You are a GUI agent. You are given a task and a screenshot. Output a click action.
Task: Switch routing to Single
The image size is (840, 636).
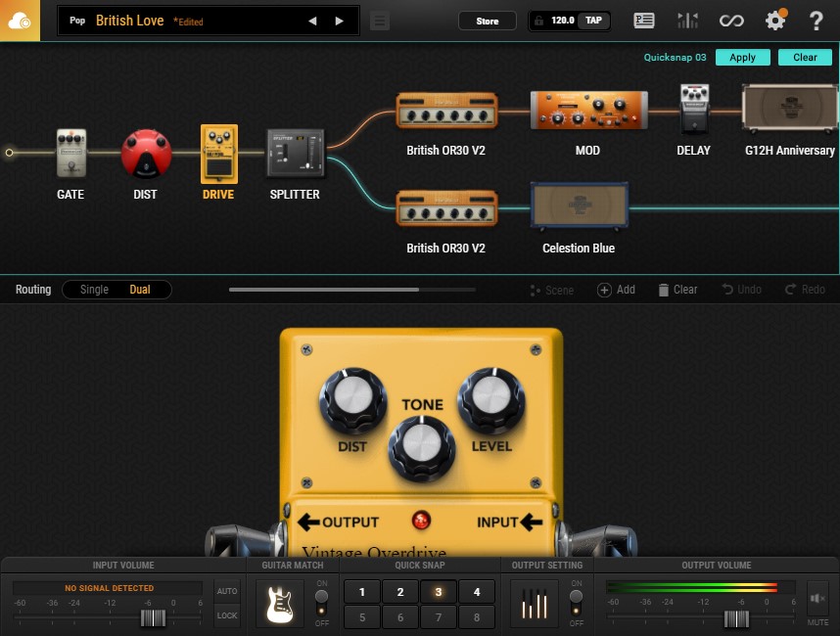94,290
